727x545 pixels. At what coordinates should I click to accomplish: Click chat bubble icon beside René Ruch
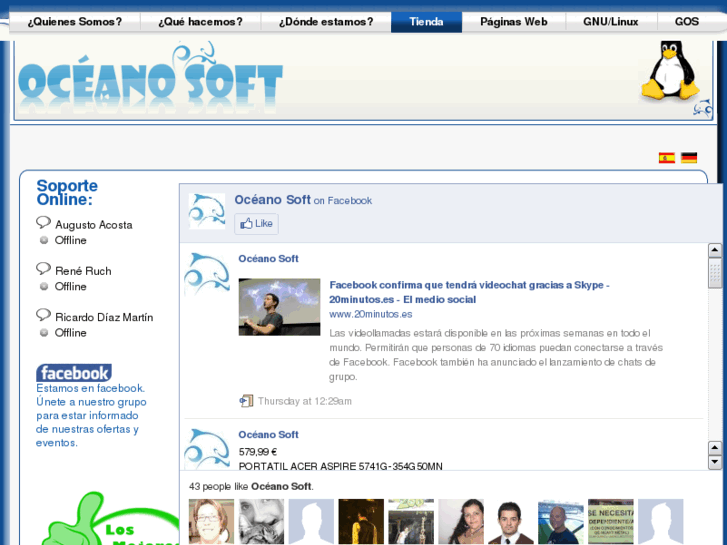tap(43, 269)
